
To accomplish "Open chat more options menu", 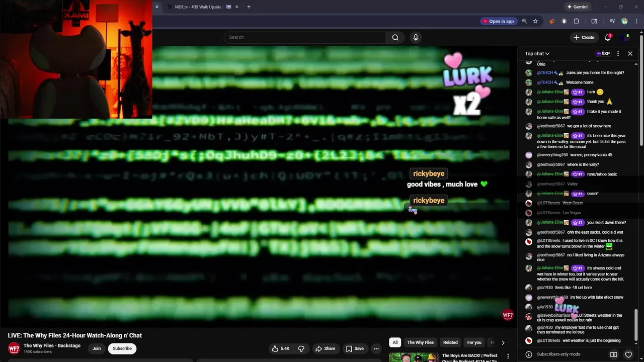I will [618, 53].
